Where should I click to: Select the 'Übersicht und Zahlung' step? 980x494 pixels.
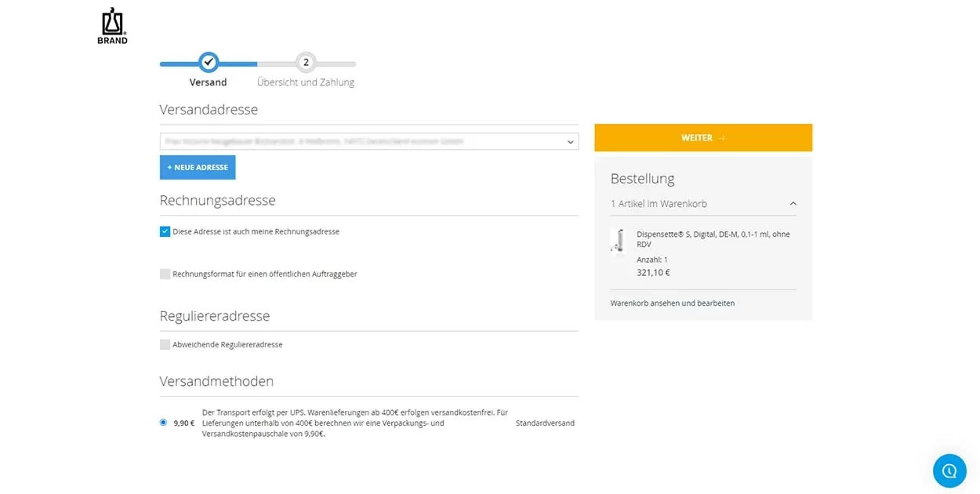(x=306, y=82)
